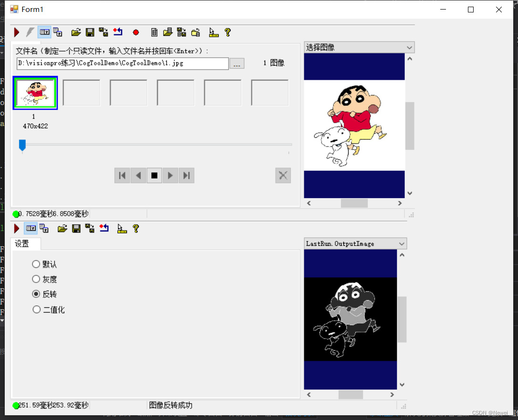518x420 pixels.
Task: Choose the 灰度 radio option
Action: click(36, 279)
